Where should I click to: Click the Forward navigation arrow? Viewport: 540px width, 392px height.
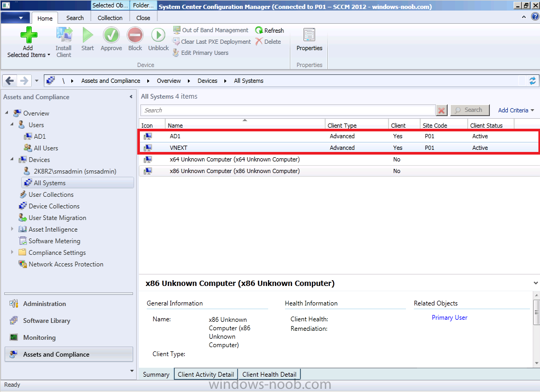24,81
